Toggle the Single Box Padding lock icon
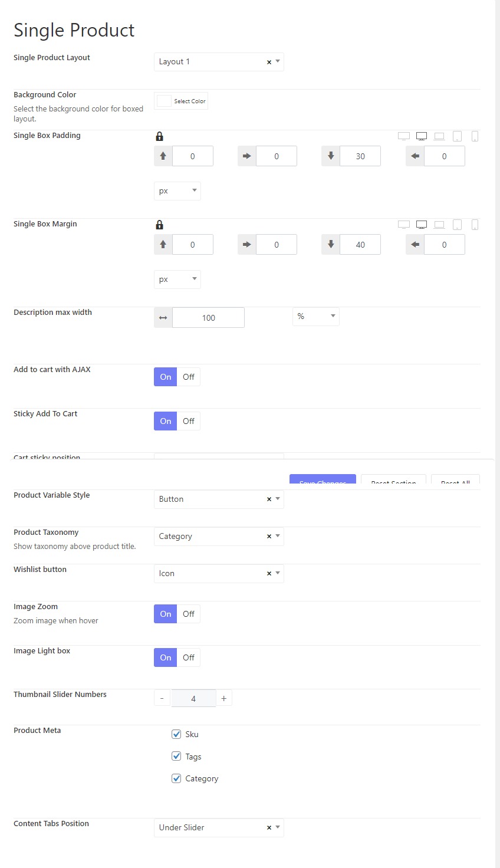 159,136
